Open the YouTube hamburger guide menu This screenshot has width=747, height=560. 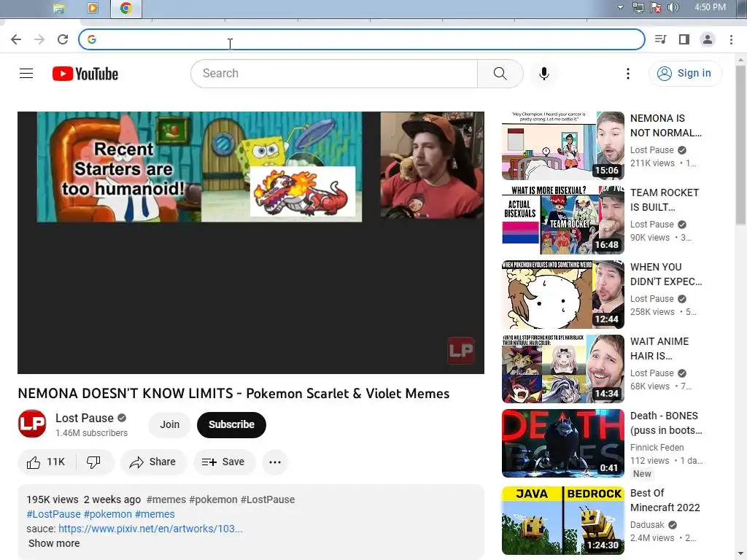coord(26,74)
